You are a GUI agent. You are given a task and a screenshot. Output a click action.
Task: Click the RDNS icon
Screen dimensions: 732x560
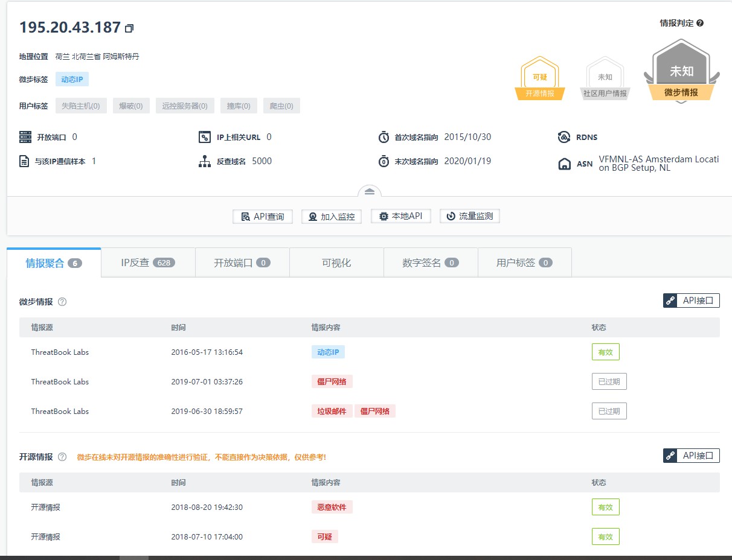[564, 137]
